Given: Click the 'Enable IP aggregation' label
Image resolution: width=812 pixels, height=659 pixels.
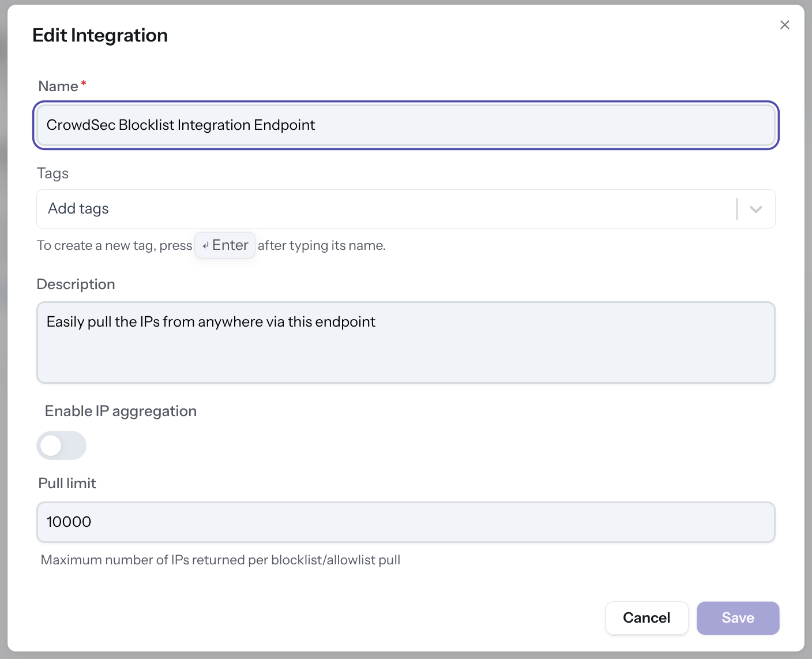Looking at the screenshot, I should tap(121, 411).
